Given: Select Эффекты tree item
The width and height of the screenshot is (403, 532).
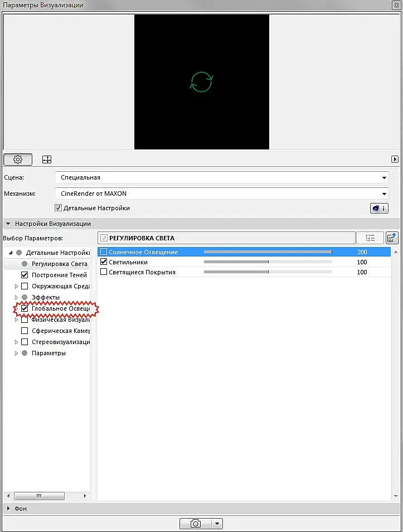Looking at the screenshot, I should 46,297.
